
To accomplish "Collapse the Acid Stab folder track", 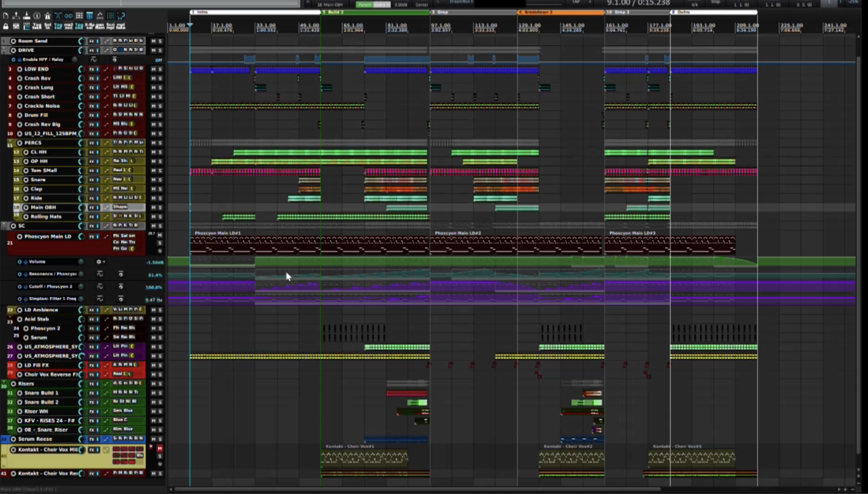I will (x=10, y=317).
